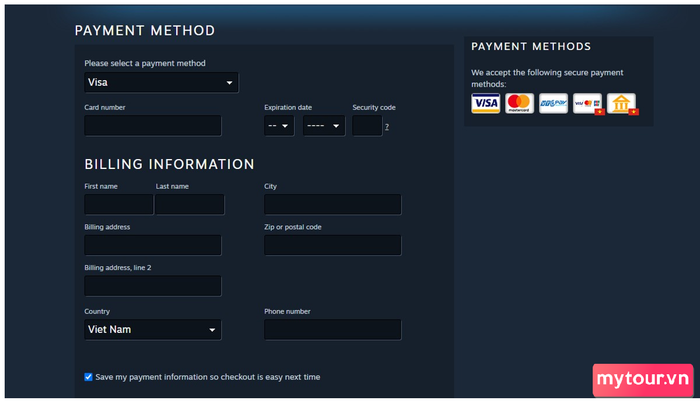
Task: Open the Viet Nam country dropdown
Action: [x=153, y=330]
